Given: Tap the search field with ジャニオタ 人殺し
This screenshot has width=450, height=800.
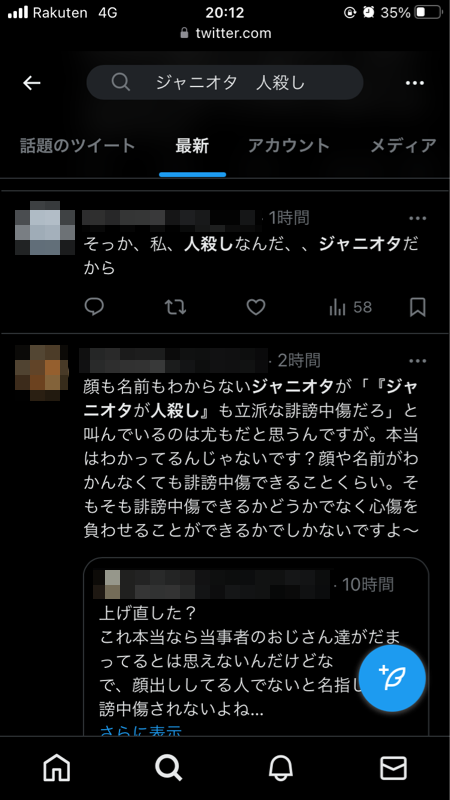Looking at the screenshot, I should tap(225, 82).
